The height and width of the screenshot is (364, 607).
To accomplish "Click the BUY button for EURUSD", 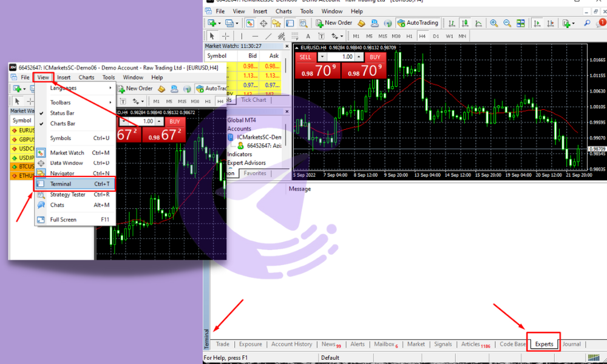I will (375, 56).
